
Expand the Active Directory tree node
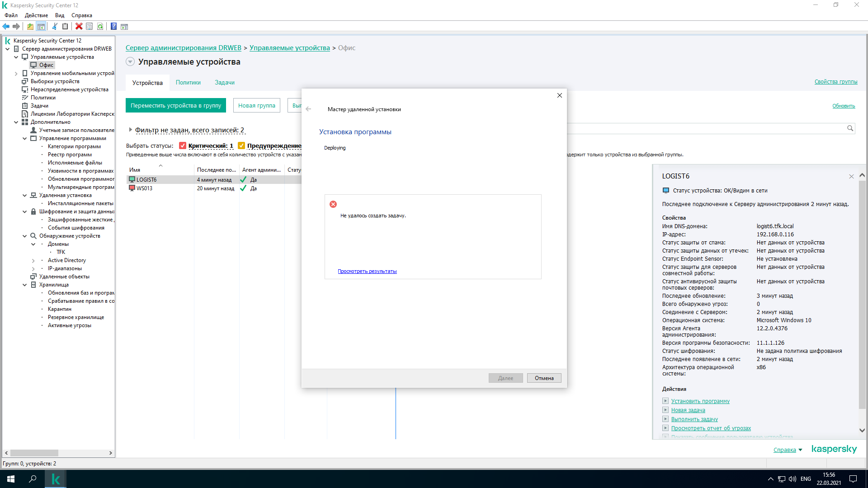click(x=33, y=260)
